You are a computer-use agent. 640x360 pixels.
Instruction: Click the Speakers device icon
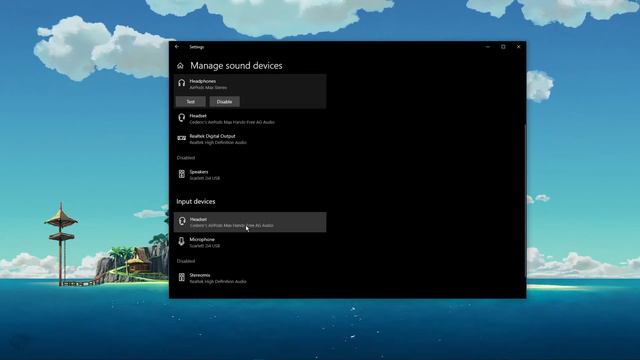tap(182, 174)
